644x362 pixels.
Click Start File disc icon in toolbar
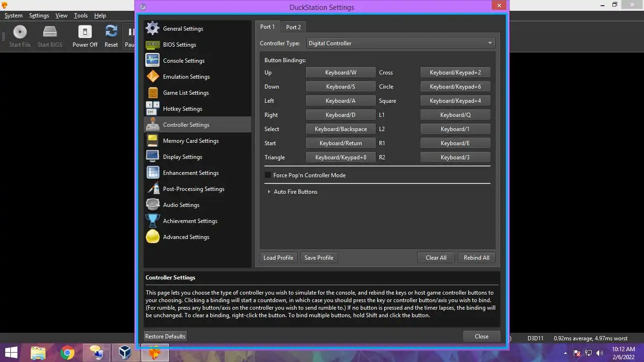coord(20,32)
